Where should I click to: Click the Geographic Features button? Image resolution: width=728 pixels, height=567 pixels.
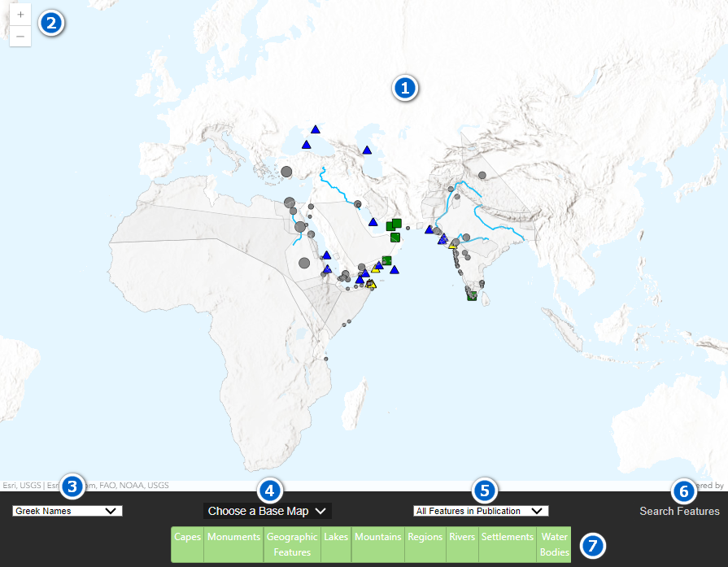click(x=292, y=544)
